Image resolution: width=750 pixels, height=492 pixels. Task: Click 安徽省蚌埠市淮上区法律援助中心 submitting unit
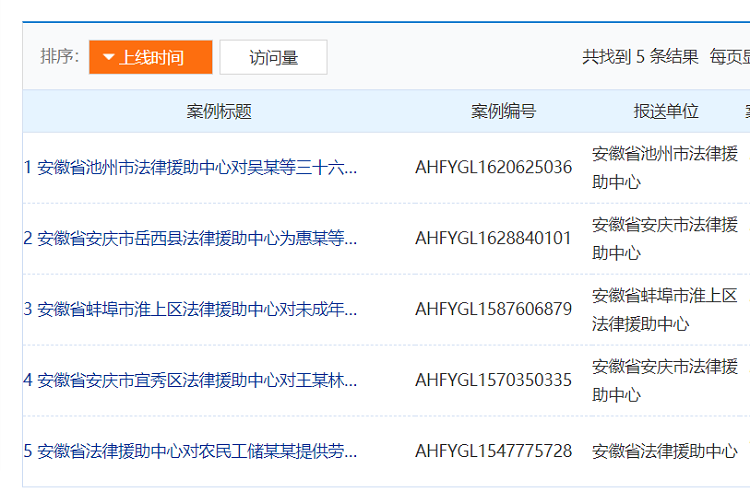pyautogui.click(x=665, y=309)
